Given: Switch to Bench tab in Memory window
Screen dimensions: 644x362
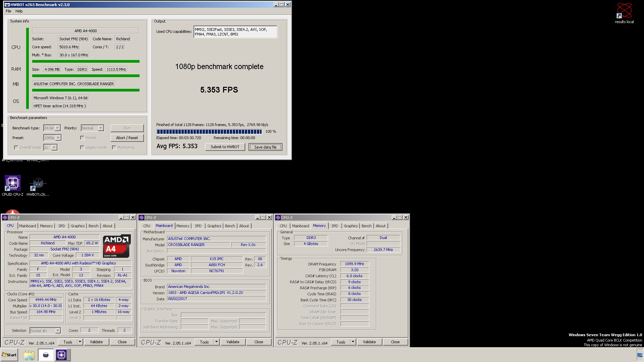Looking at the screenshot, I should [x=366, y=226].
